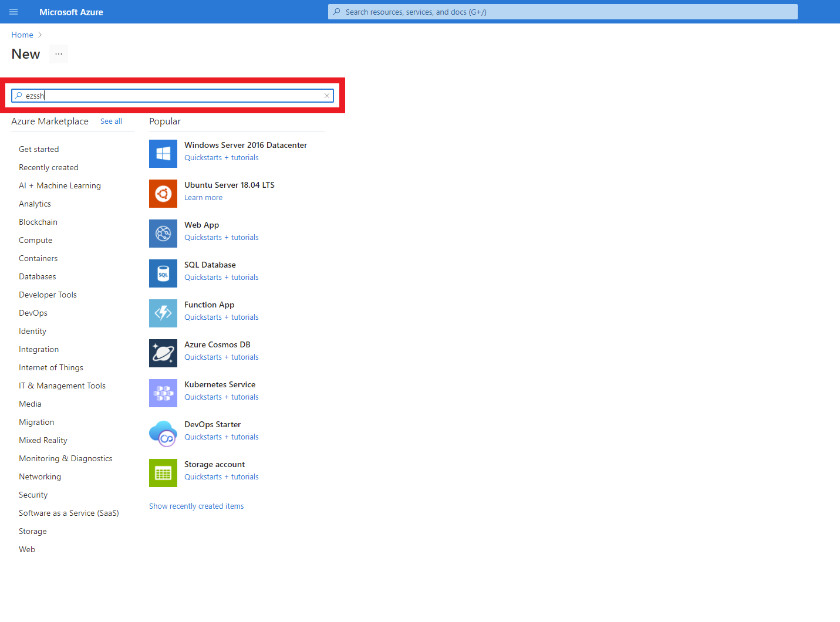Open Quickstarts + tutorials under Web App

point(221,238)
